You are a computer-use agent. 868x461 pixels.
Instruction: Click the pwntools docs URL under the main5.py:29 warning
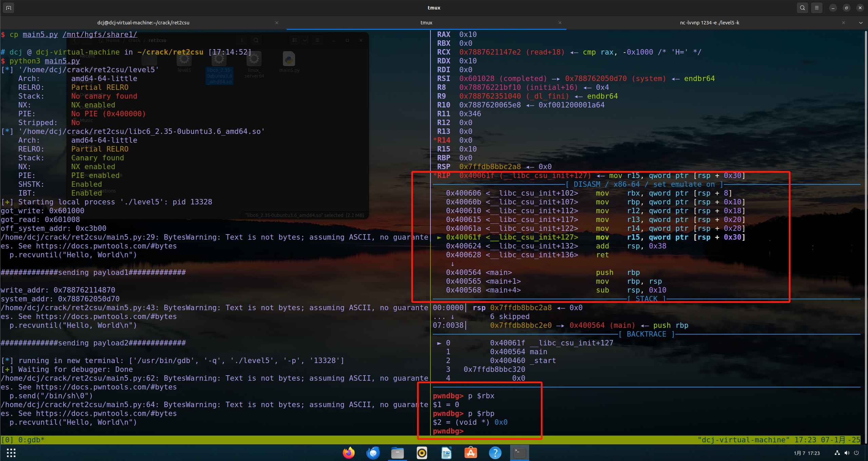[107, 246]
